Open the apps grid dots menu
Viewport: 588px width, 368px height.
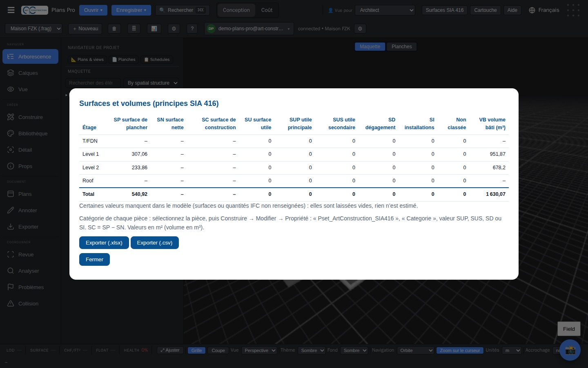(573, 10)
